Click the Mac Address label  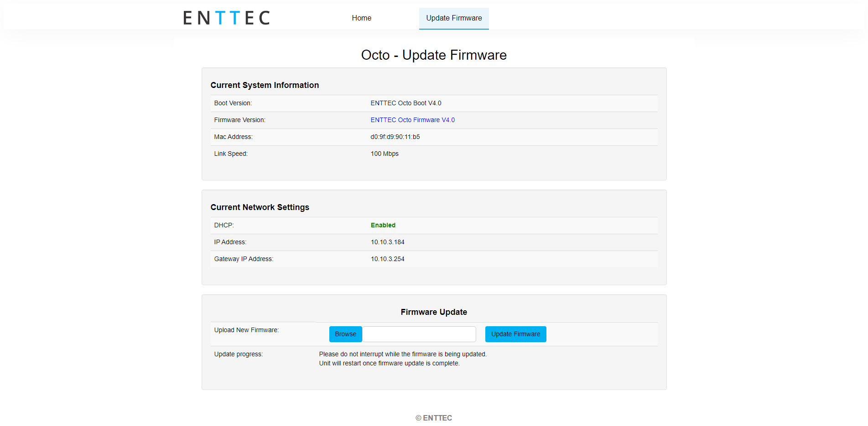coord(234,137)
